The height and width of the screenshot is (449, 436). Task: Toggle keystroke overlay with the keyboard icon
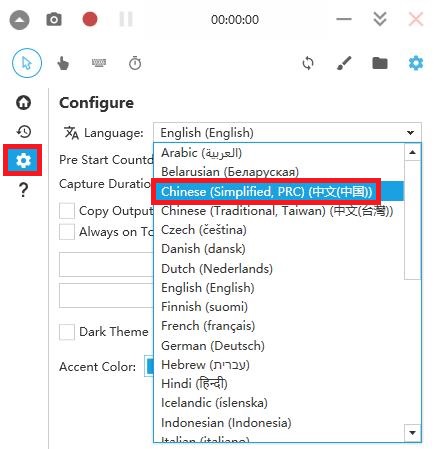pyautogui.click(x=99, y=63)
